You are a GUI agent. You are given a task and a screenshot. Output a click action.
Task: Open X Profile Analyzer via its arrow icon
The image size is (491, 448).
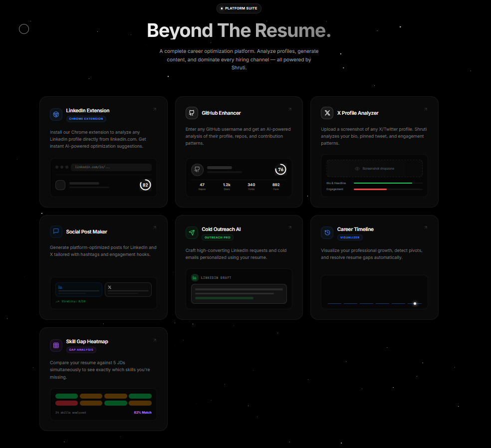pos(426,109)
